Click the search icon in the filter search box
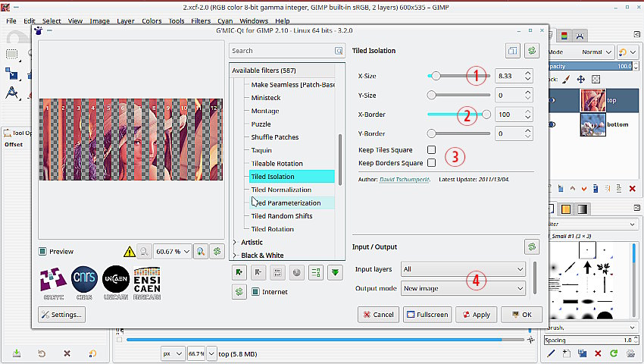The height and width of the screenshot is (364, 644). click(339, 51)
